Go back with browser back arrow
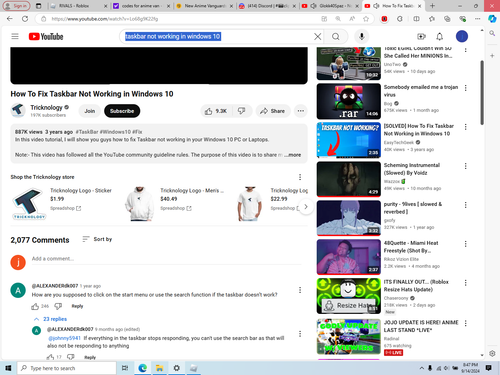 (x=9, y=19)
